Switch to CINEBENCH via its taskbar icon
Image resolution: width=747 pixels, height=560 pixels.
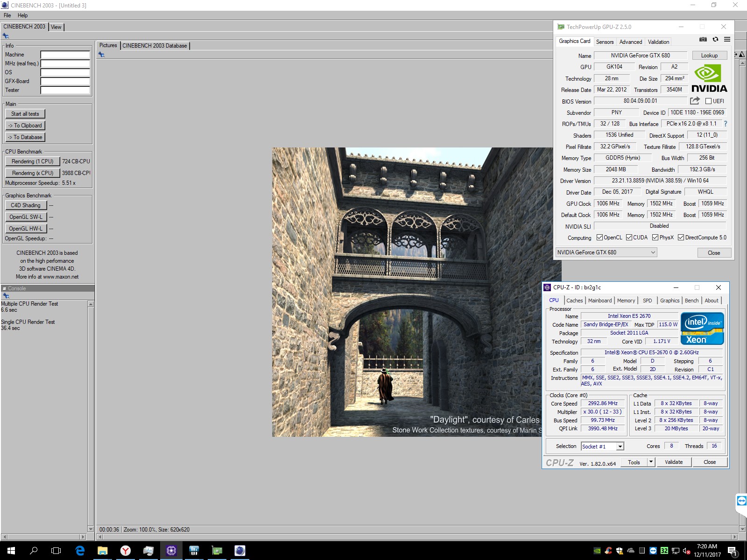(240, 551)
